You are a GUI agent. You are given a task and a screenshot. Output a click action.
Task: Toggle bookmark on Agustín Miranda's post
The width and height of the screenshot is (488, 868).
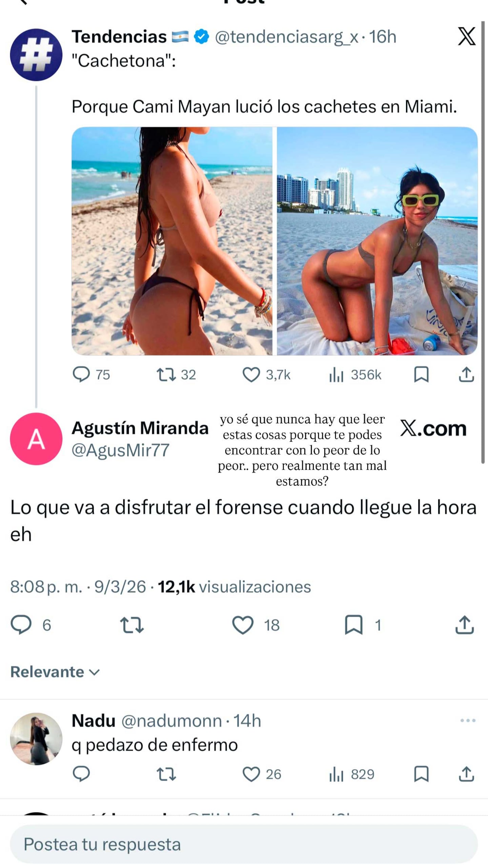pos(354,625)
